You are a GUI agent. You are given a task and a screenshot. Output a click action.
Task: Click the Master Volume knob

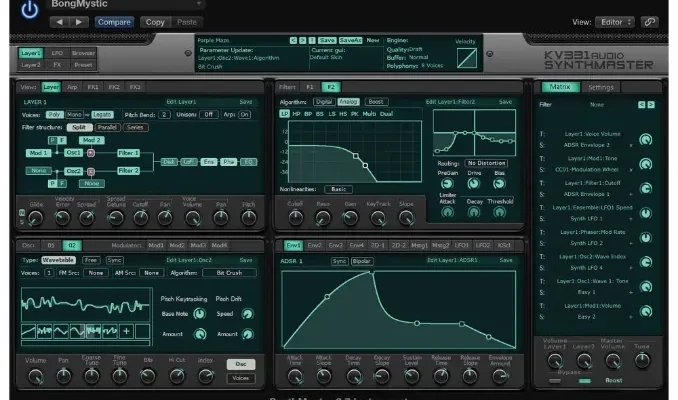(x=611, y=360)
